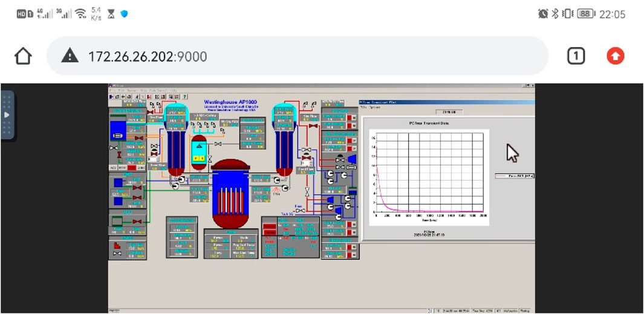Click the red left-arrow toolbar icon
This screenshot has height=314, width=644.
(x=123, y=97)
